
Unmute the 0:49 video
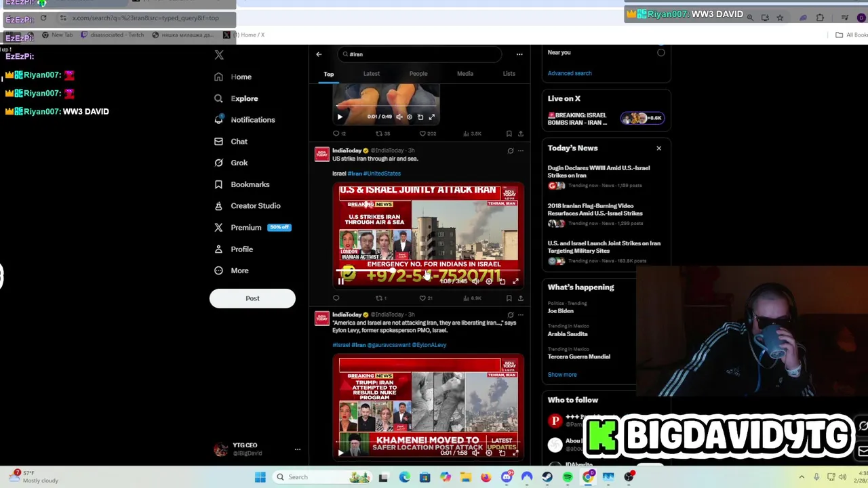tap(399, 117)
